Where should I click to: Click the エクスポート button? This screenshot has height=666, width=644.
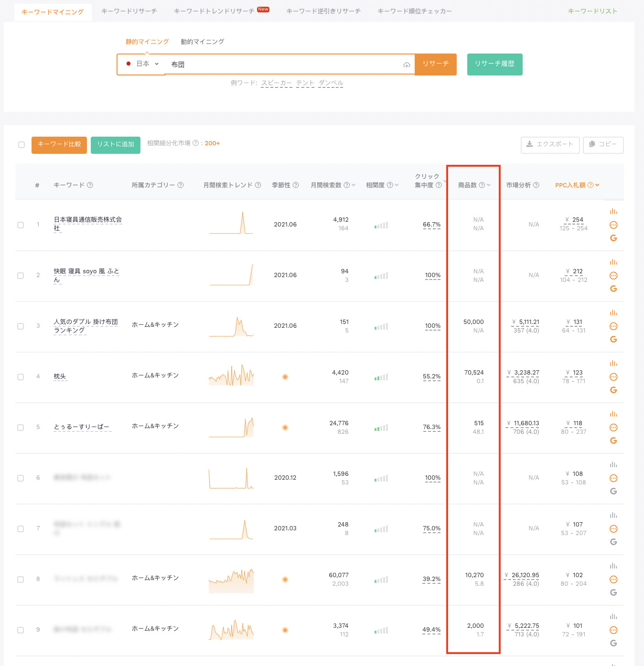coord(550,144)
